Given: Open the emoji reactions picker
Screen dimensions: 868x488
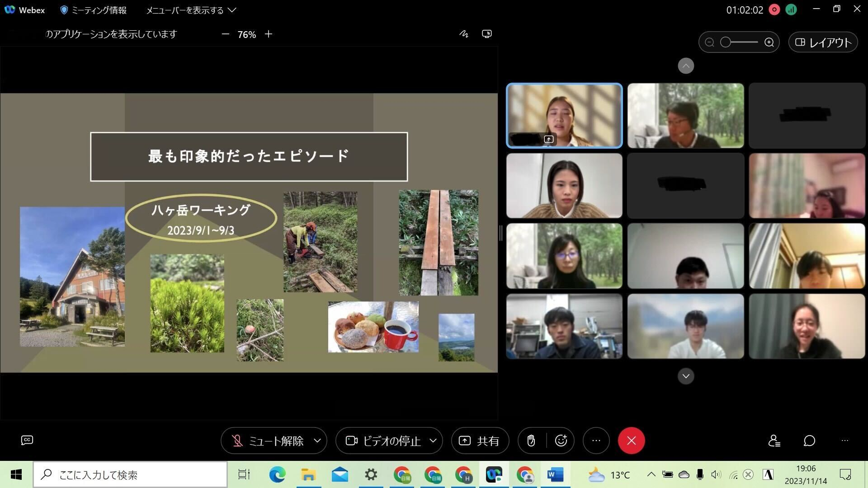Looking at the screenshot, I should 561,441.
